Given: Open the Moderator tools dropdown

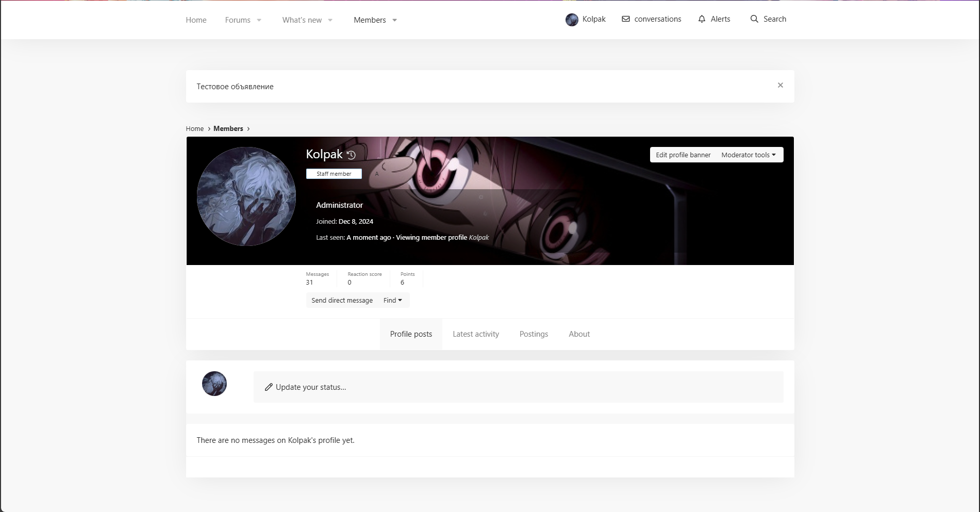Looking at the screenshot, I should 749,155.
